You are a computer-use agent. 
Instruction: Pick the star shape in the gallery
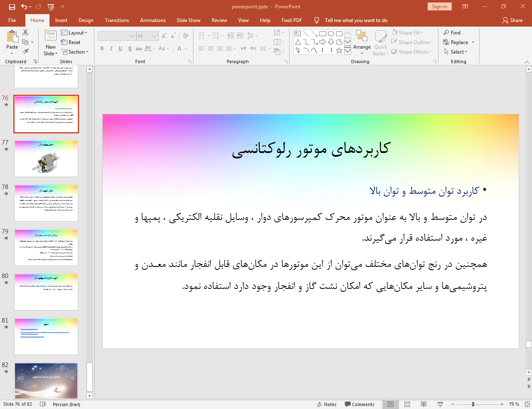click(x=339, y=50)
